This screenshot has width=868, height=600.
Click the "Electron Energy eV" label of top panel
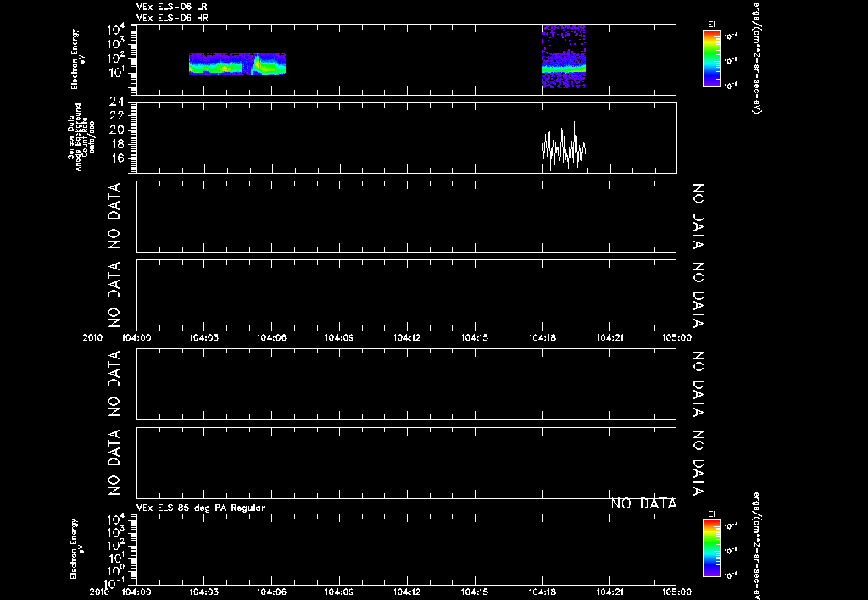77,59
